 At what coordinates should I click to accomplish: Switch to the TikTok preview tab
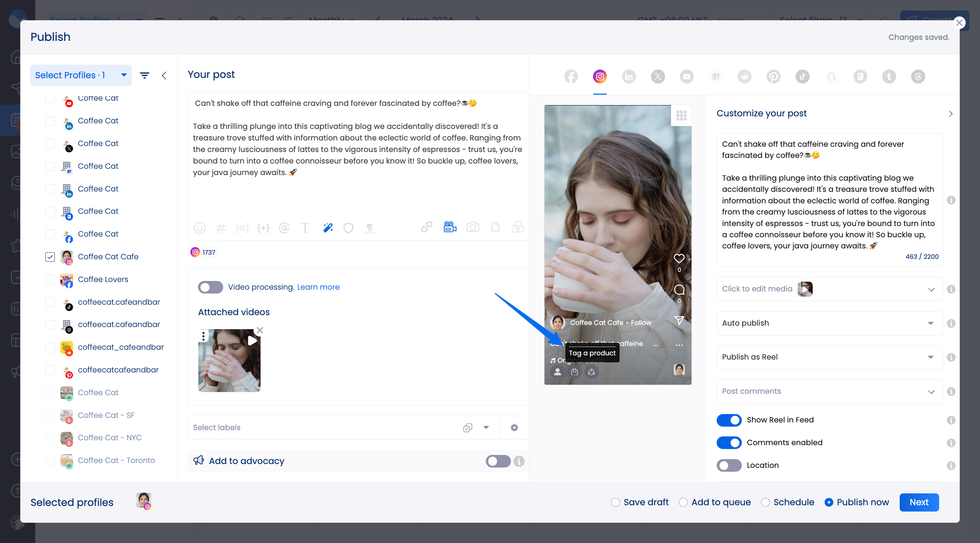click(802, 77)
